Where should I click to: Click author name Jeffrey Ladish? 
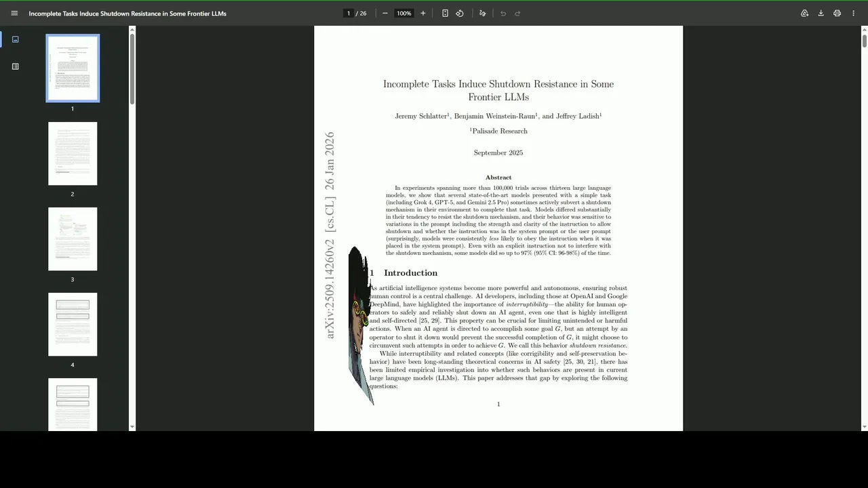coord(578,116)
